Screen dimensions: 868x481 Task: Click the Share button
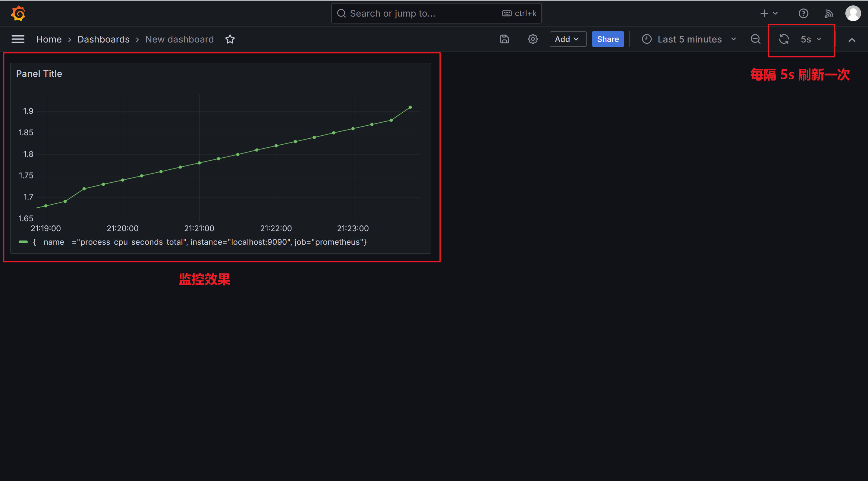coord(608,39)
